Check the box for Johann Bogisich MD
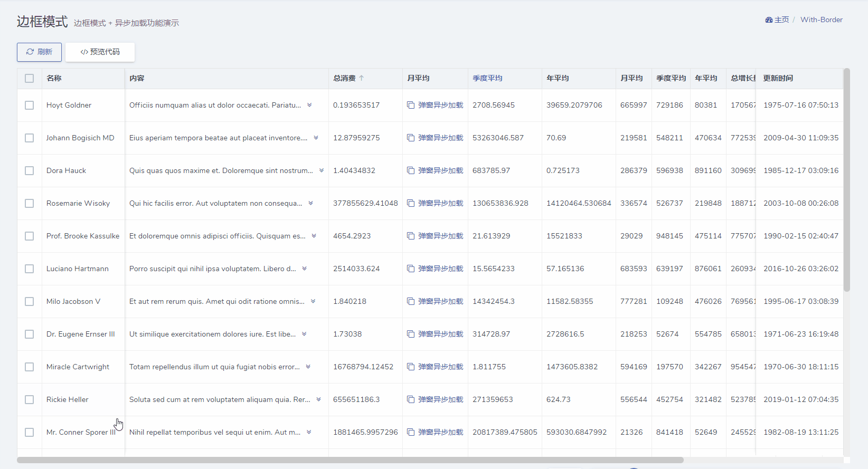 (30, 138)
